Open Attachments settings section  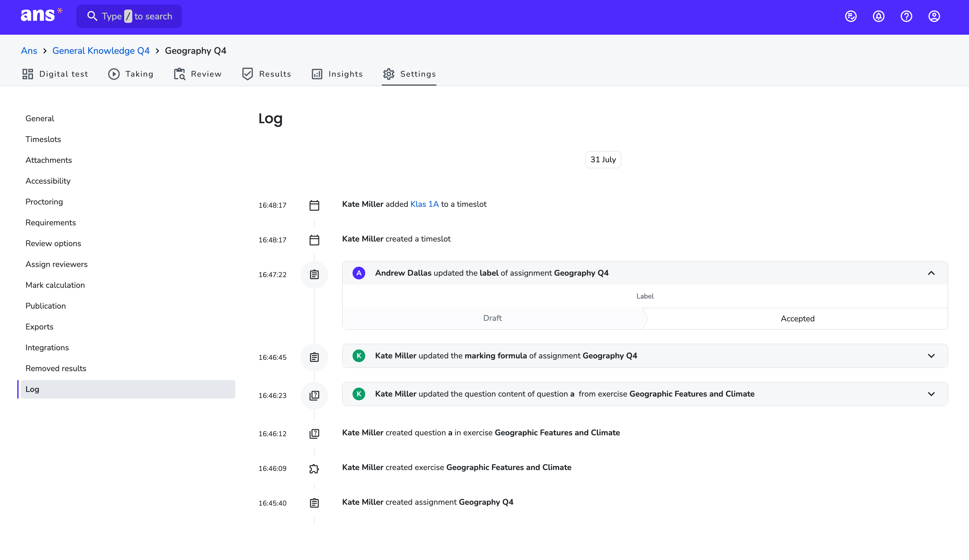(48, 160)
